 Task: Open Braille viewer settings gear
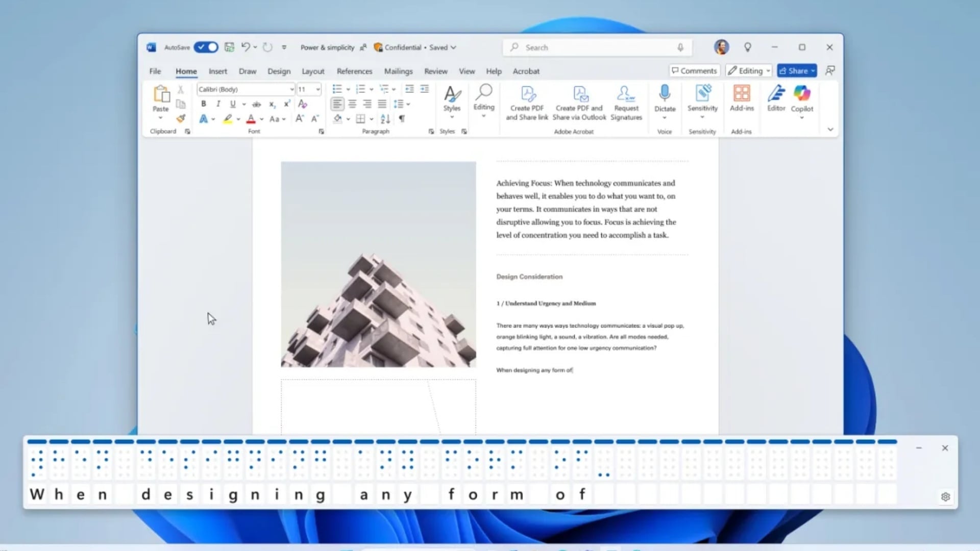coord(945,496)
